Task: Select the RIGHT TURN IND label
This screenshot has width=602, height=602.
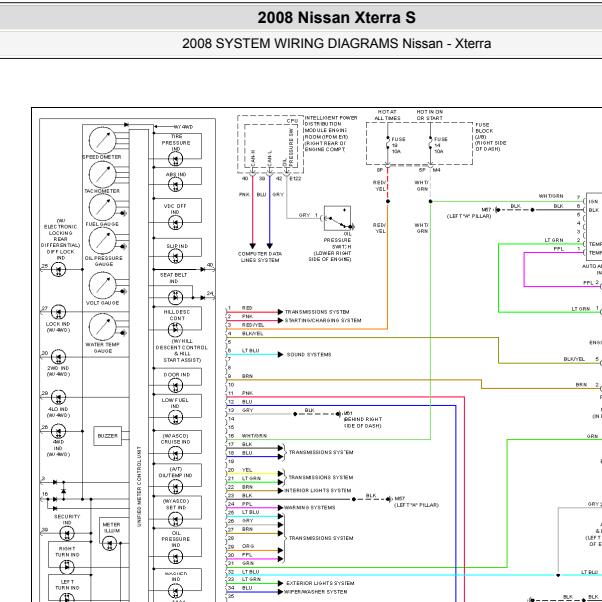Action: click(67, 552)
